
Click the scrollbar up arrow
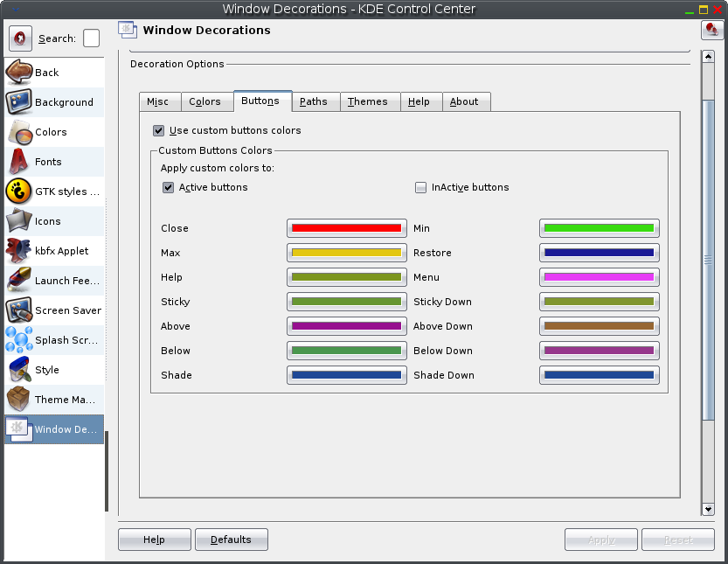(708, 57)
